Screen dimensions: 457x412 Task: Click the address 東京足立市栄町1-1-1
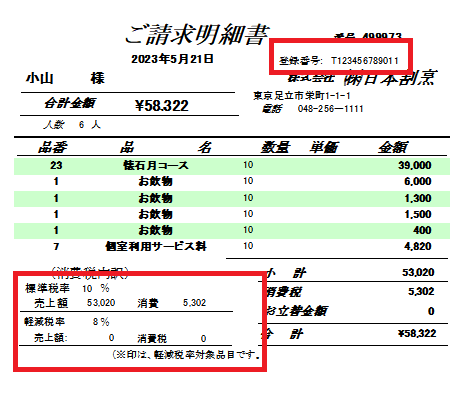click(302, 96)
